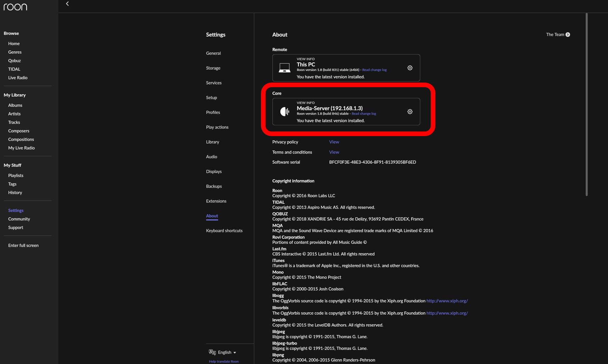Open Keyboard shortcuts settings tab
The width and height of the screenshot is (608, 364).
[224, 230]
